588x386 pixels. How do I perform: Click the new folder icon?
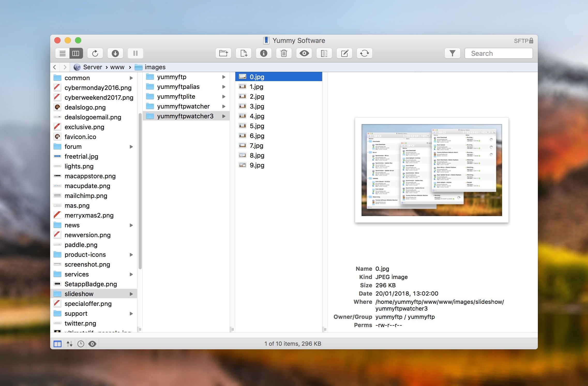pyautogui.click(x=224, y=53)
